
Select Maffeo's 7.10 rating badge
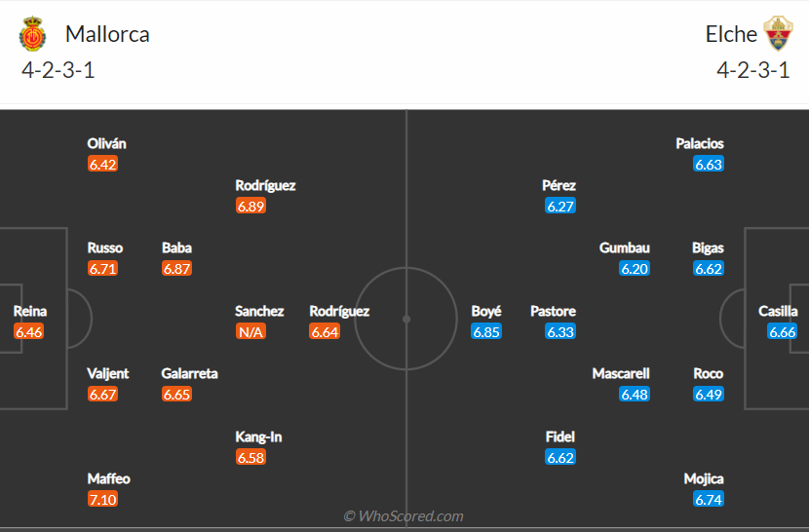tap(102, 499)
